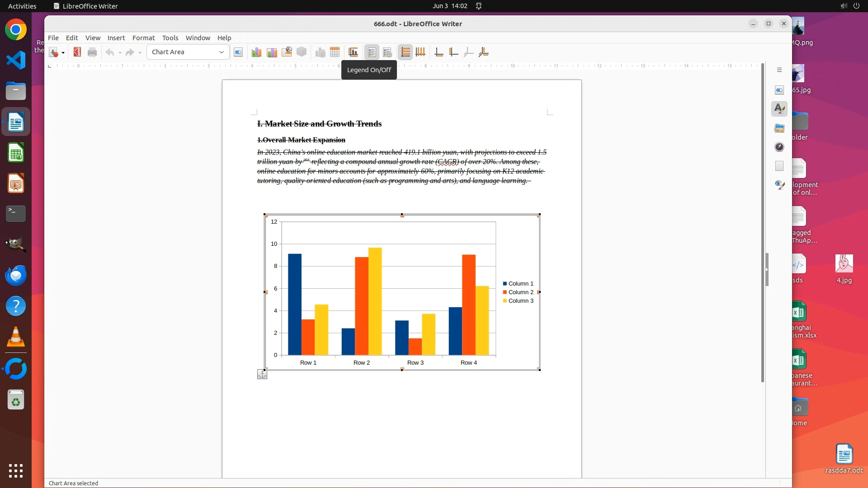Click the Format Selection icon

[x=238, y=52]
